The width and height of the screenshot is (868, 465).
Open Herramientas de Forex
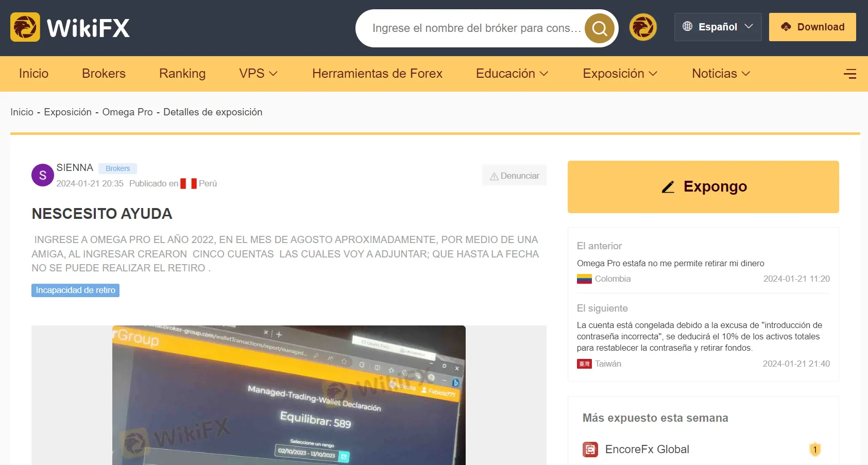click(x=377, y=74)
